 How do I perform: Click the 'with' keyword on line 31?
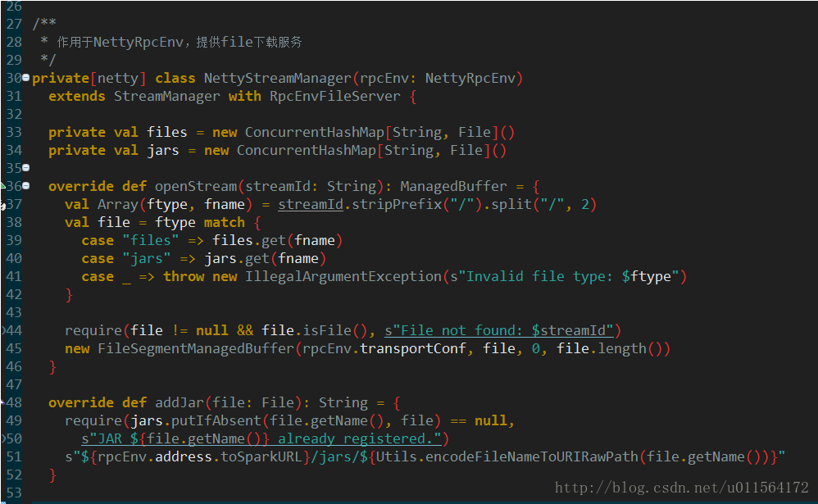click(x=245, y=97)
